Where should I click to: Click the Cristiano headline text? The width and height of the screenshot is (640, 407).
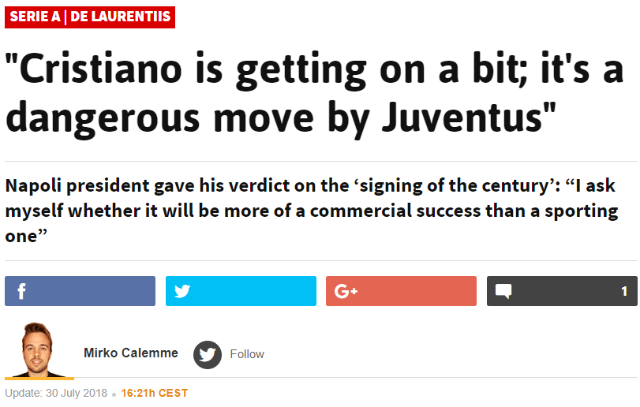click(x=314, y=94)
